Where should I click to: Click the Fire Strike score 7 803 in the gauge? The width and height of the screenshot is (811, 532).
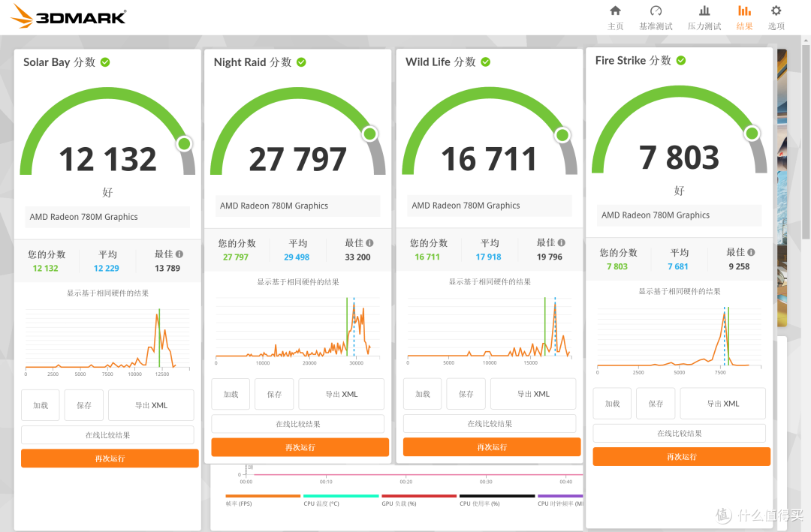click(679, 157)
